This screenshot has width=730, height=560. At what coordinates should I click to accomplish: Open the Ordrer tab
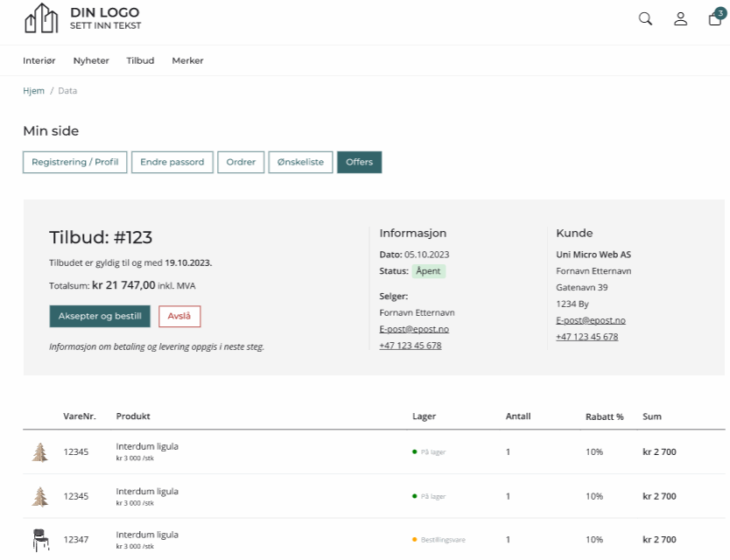pos(241,162)
